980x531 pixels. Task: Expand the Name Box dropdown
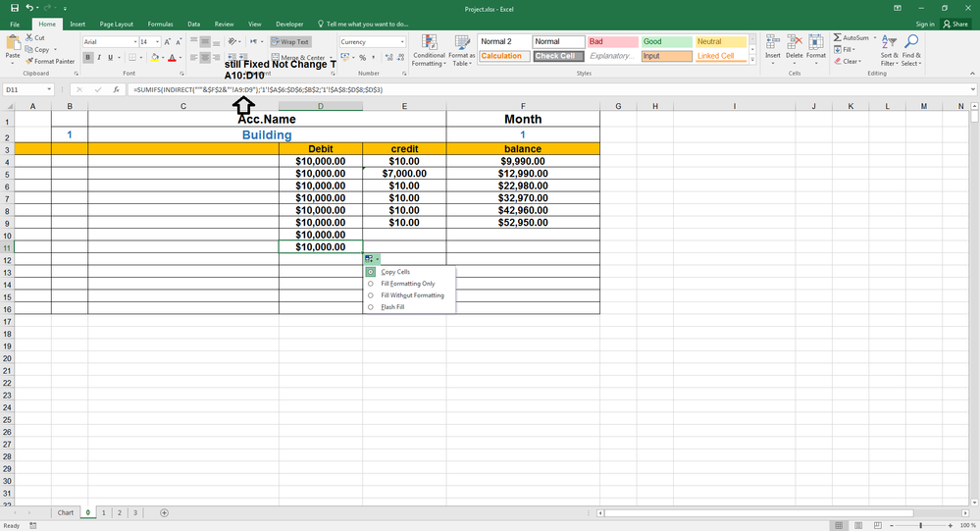click(x=49, y=89)
